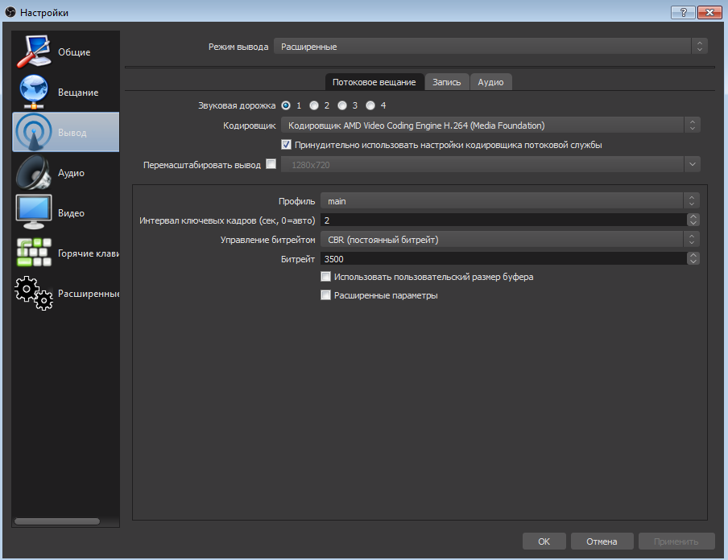Open the Общие settings icon

(35, 52)
